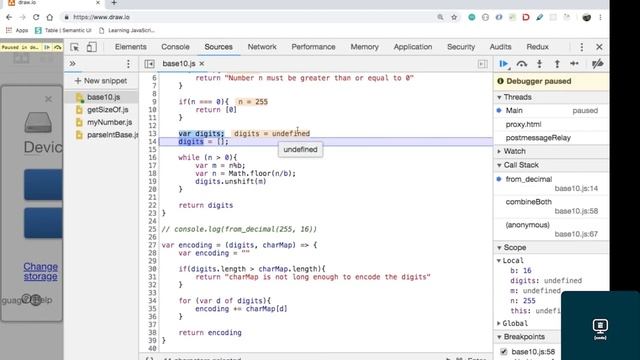This screenshot has height=360, width=640.
Task: Open the DevTools three-dot customize menu
Action: coord(582,47)
